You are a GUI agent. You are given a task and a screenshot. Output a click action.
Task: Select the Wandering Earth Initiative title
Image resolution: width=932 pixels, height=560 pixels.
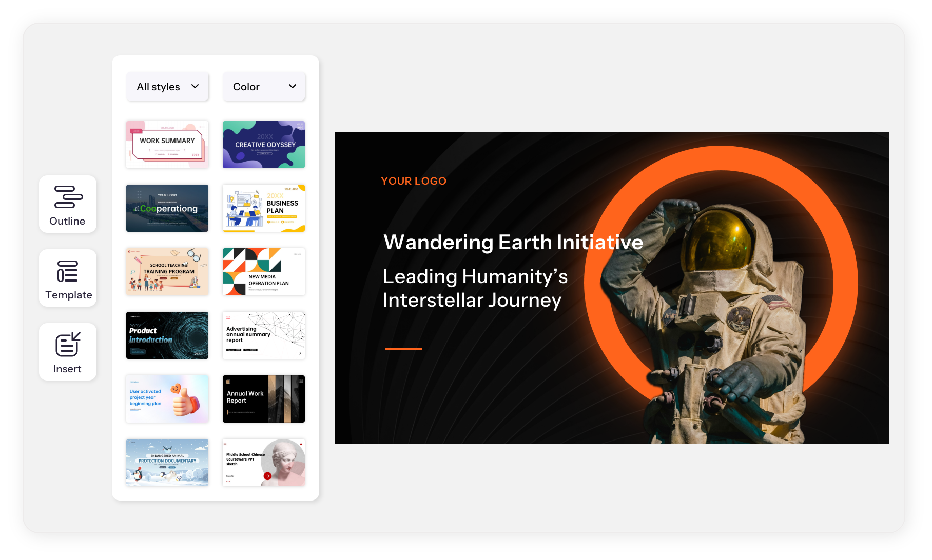point(513,242)
